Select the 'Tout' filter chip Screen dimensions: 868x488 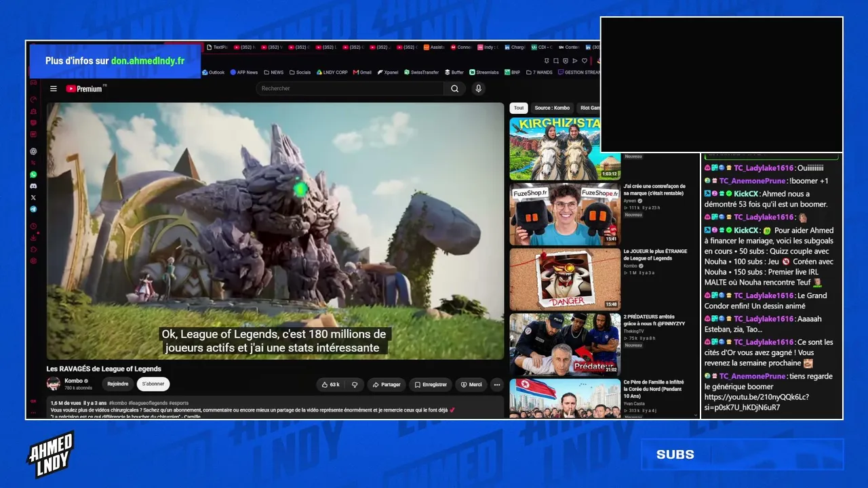click(519, 108)
